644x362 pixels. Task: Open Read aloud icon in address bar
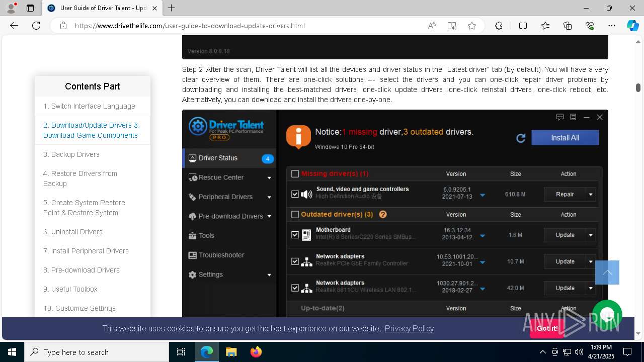click(432, 26)
